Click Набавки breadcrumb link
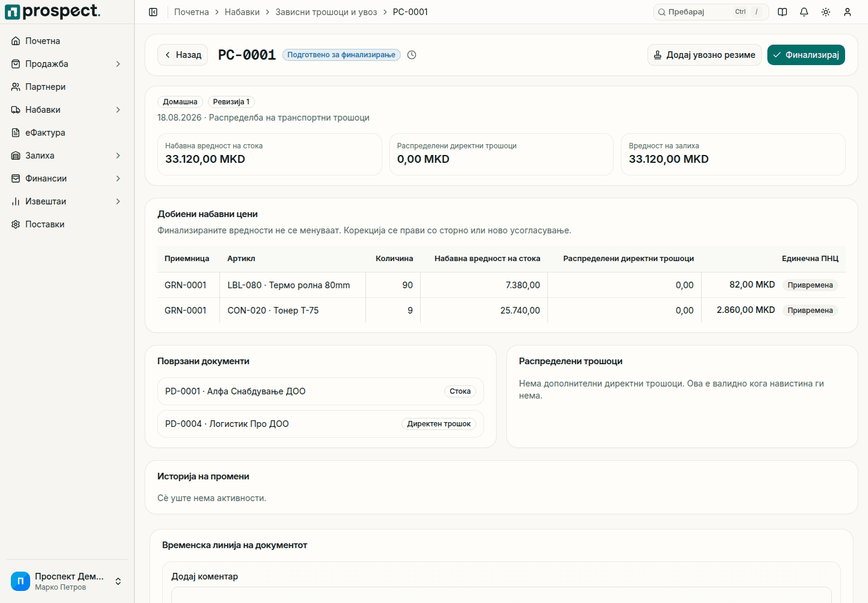The image size is (868, 603). [242, 12]
